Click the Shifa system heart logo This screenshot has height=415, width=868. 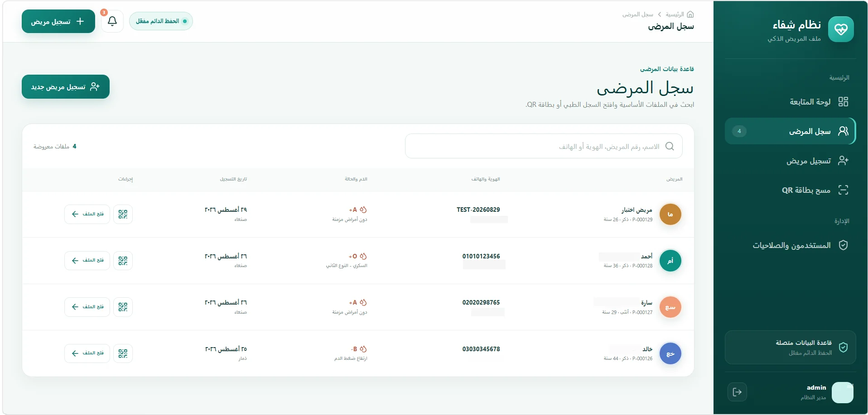[841, 29]
